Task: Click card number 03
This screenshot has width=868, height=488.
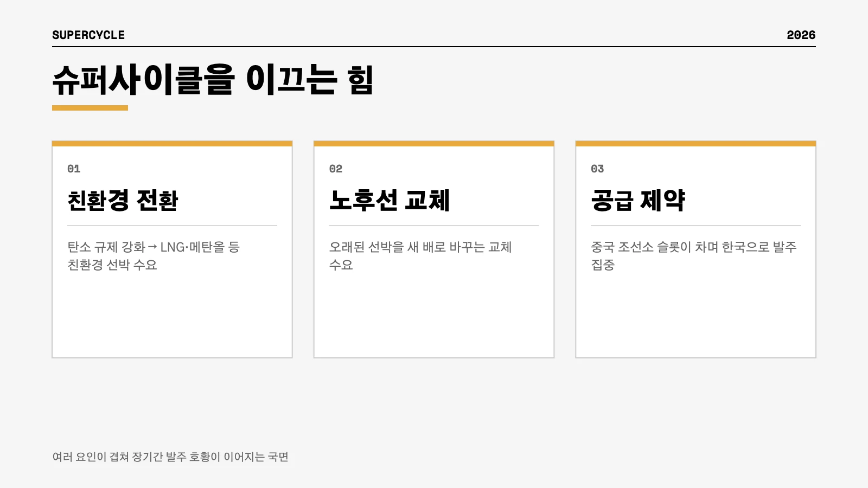Action: click(x=597, y=169)
